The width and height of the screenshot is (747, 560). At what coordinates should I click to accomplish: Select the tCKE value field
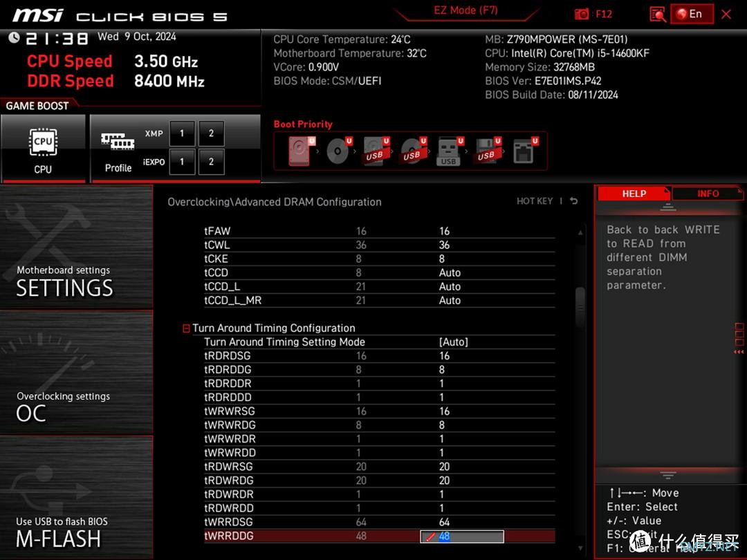tap(441, 259)
